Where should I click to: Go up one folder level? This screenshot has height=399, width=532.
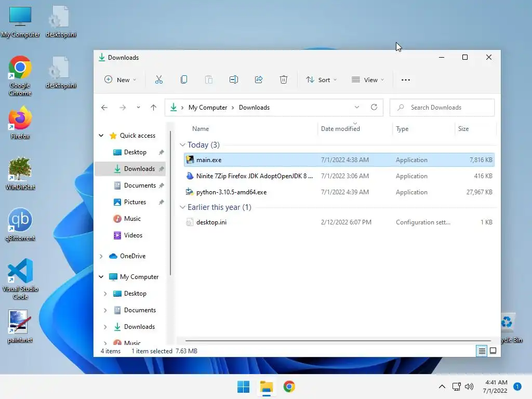point(153,108)
